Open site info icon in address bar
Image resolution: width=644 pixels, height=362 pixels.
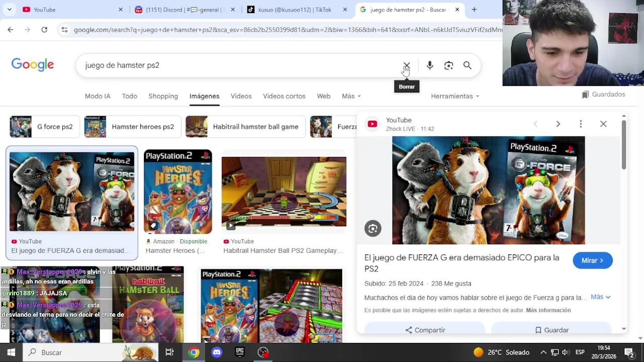64,30
